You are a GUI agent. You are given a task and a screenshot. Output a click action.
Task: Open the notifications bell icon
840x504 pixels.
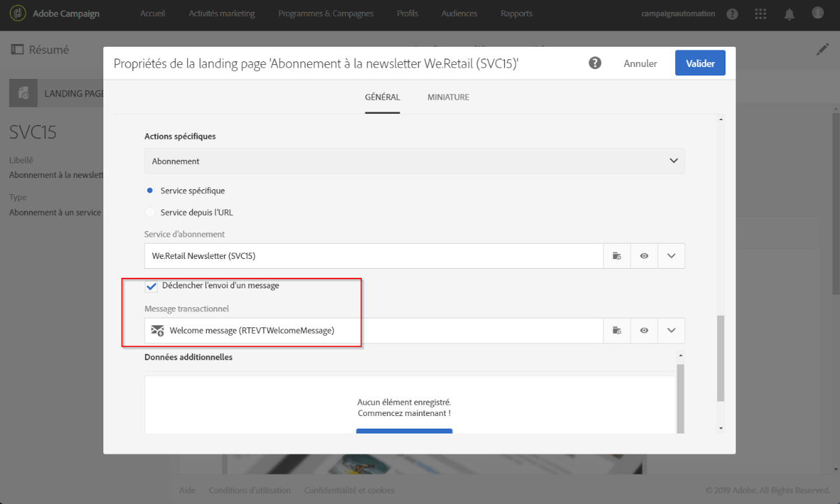coord(790,14)
